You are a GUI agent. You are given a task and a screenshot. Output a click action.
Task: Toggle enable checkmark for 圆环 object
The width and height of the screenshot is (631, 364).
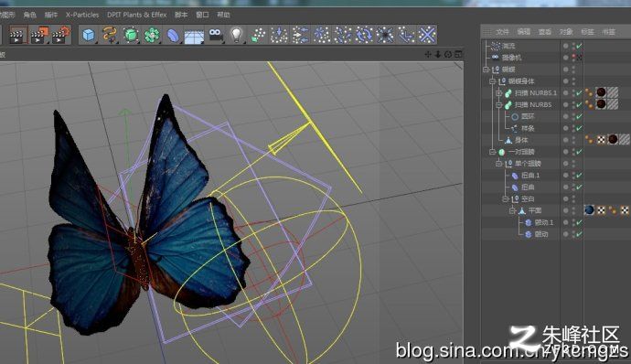579,116
